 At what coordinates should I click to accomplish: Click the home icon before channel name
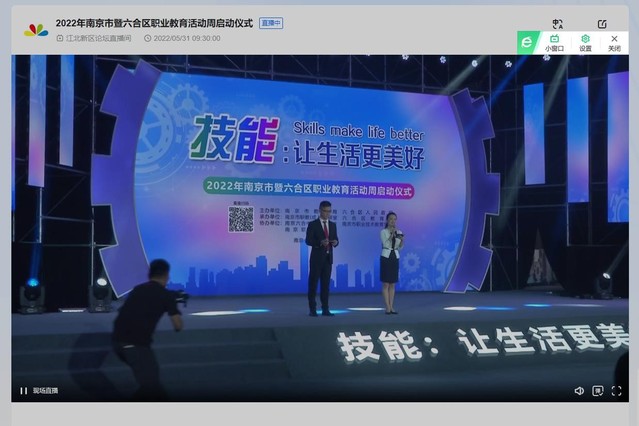click(59, 38)
